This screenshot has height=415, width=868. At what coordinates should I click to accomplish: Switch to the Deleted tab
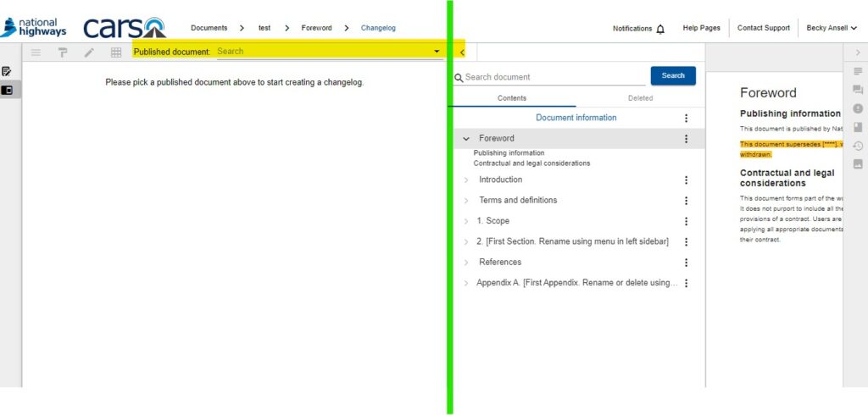click(x=640, y=98)
